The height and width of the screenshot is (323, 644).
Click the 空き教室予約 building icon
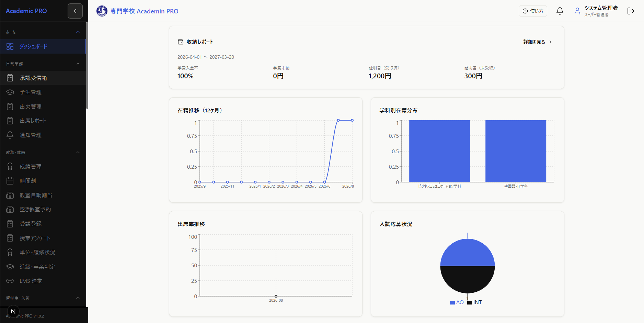point(10,209)
